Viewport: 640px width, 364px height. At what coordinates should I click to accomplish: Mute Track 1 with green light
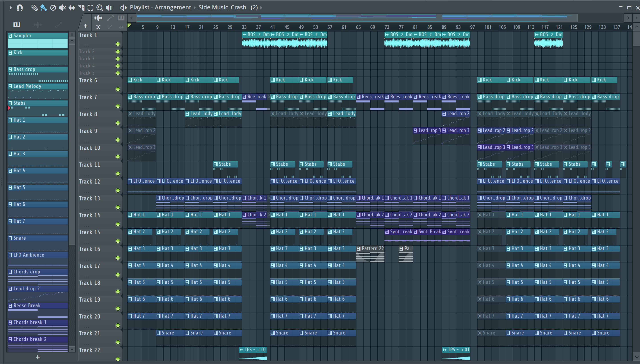pyautogui.click(x=118, y=44)
